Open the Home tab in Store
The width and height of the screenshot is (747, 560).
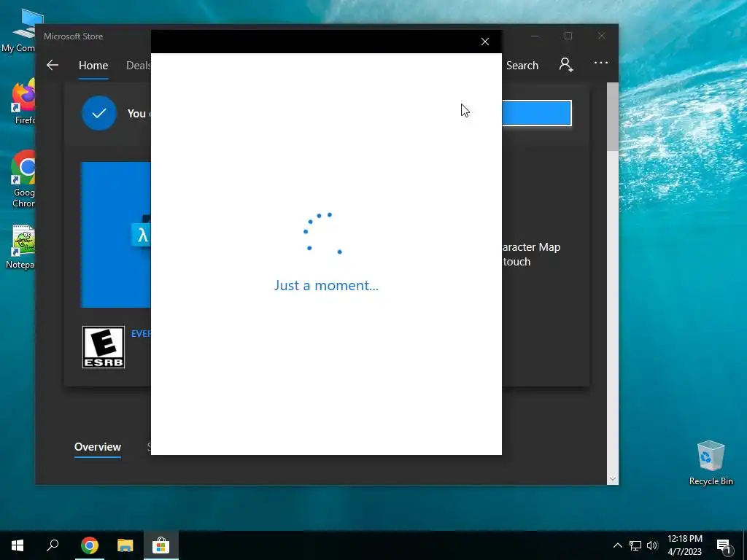(93, 65)
